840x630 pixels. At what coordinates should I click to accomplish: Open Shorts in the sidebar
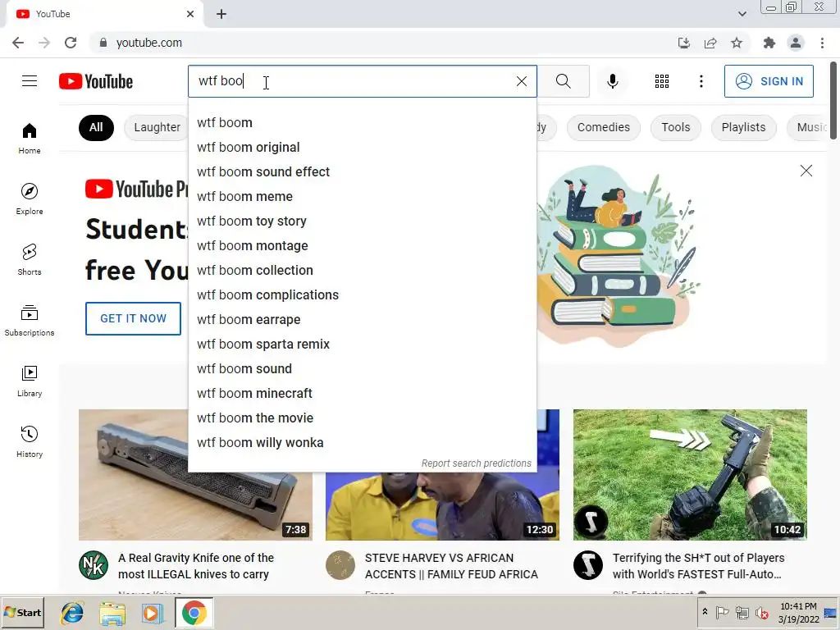30,260
